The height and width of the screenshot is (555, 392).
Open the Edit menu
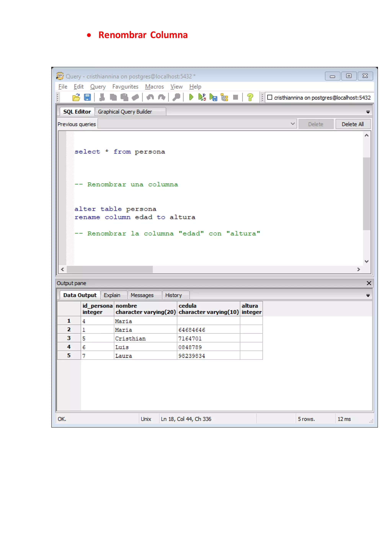pos(79,87)
